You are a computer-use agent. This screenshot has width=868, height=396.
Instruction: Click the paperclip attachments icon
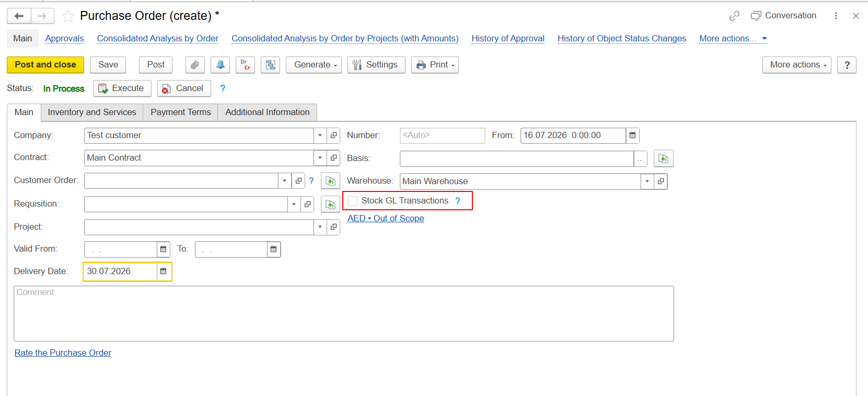click(195, 65)
